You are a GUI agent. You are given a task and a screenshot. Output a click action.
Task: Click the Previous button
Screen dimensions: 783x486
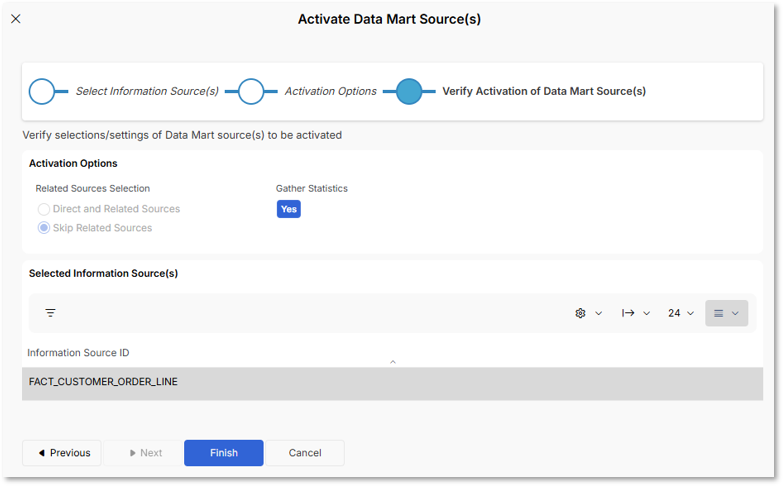(x=62, y=453)
